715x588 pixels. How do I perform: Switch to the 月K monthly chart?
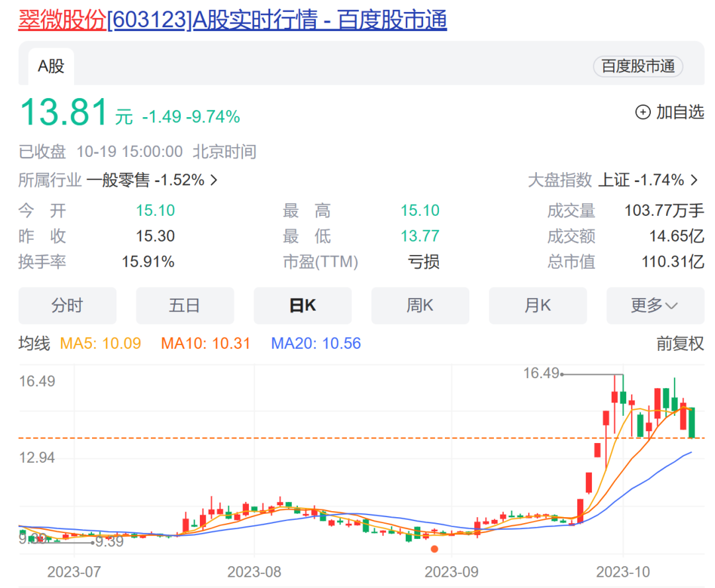(538, 305)
